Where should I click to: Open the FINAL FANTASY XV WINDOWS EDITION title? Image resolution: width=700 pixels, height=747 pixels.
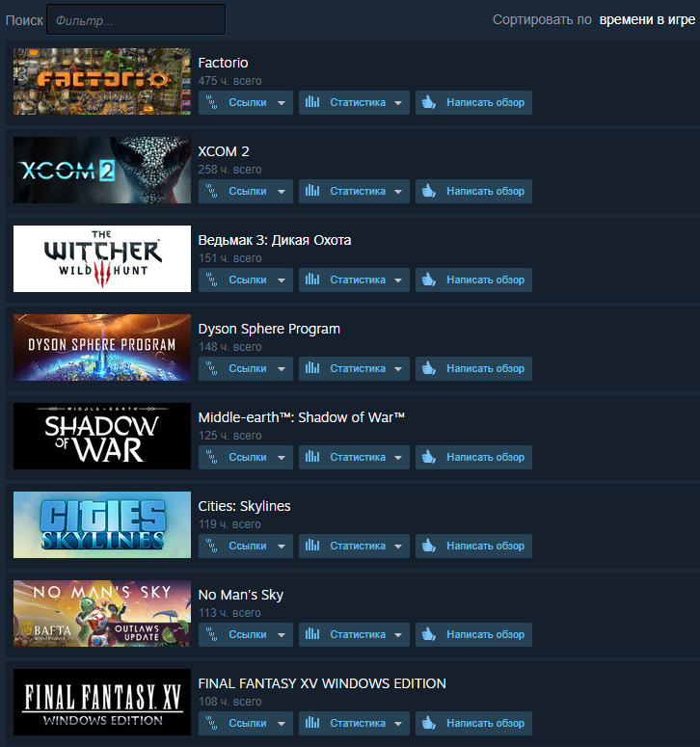pyautogui.click(x=322, y=683)
